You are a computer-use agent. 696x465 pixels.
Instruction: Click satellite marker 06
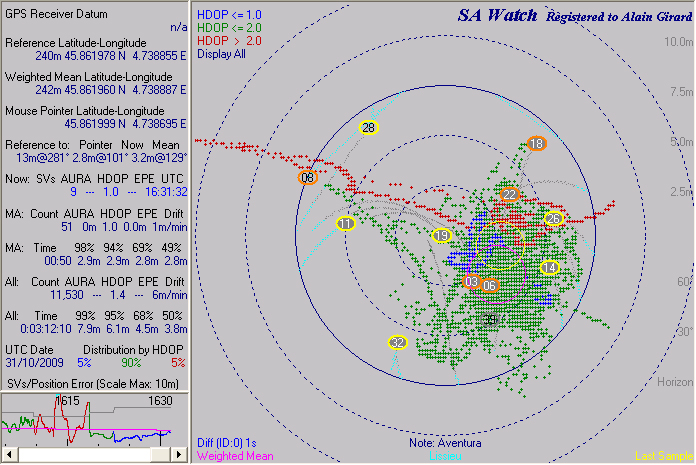tap(490, 285)
